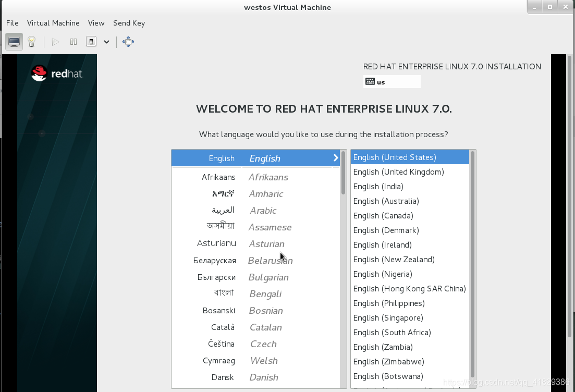Select Bosnian language row
Screen dimensions: 575x392
pos(255,311)
